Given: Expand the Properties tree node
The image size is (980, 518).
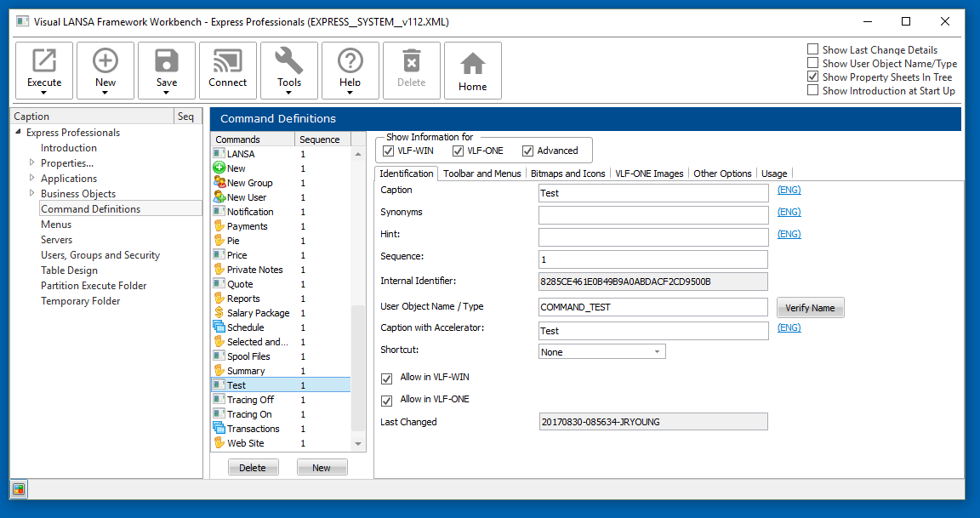Looking at the screenshot, I should point(31,162).
